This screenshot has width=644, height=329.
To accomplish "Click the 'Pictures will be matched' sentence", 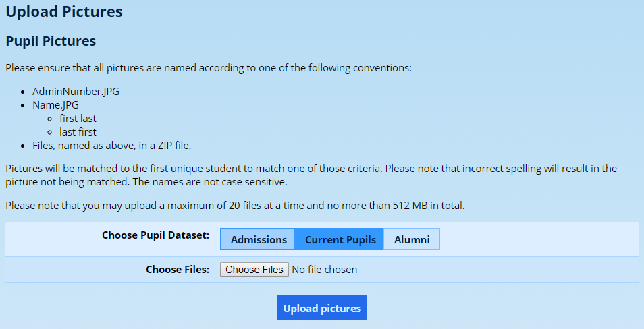I will (203, 169).
